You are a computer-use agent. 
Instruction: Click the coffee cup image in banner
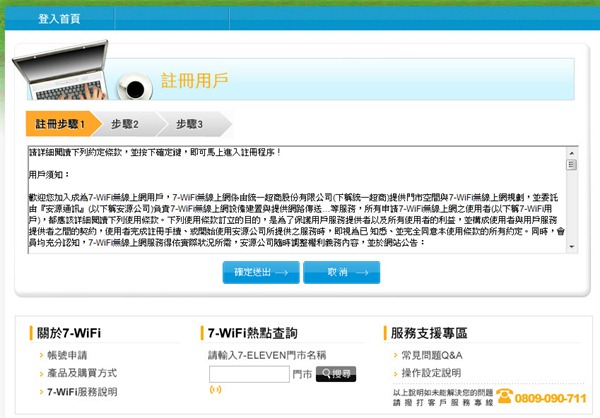click(x=134, y=86)
